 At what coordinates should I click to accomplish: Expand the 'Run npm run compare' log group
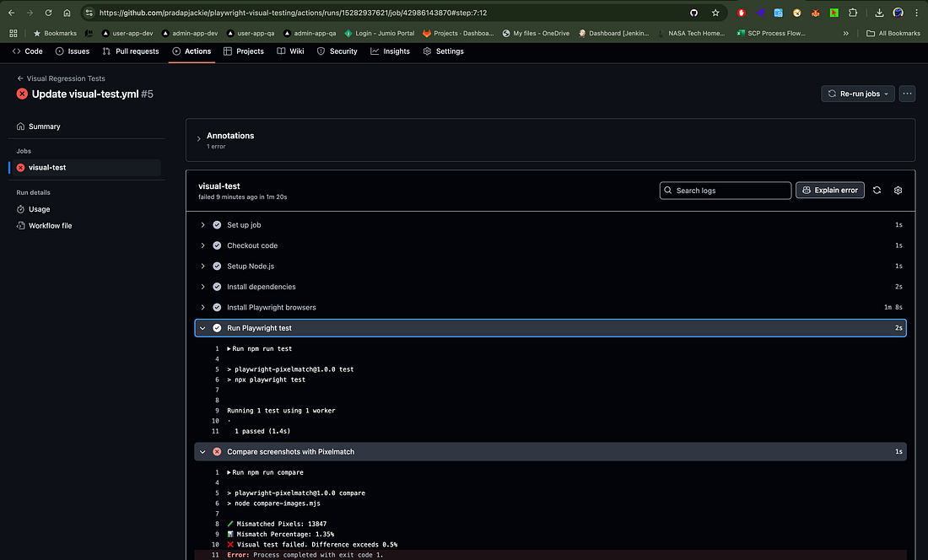[229, 472]
